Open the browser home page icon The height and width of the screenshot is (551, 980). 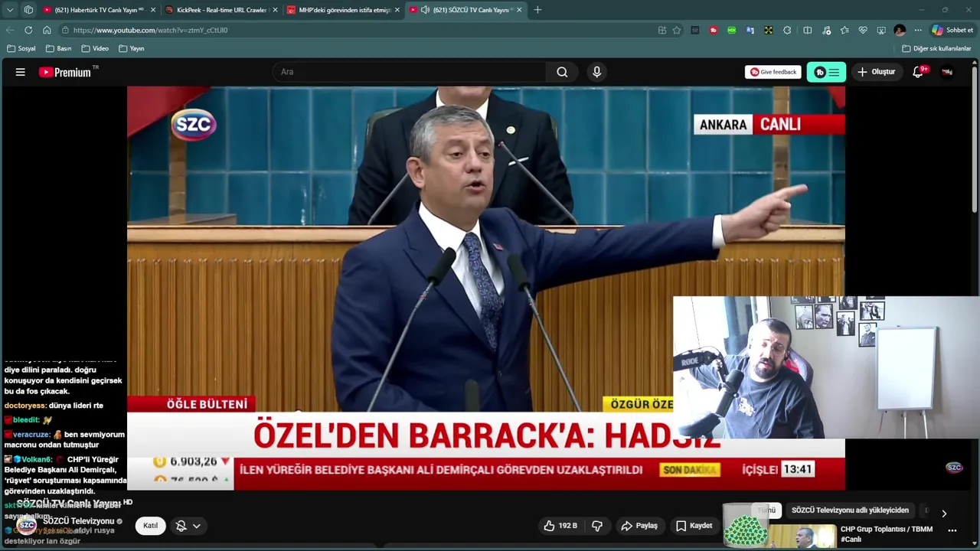click(x=47, y=30)
